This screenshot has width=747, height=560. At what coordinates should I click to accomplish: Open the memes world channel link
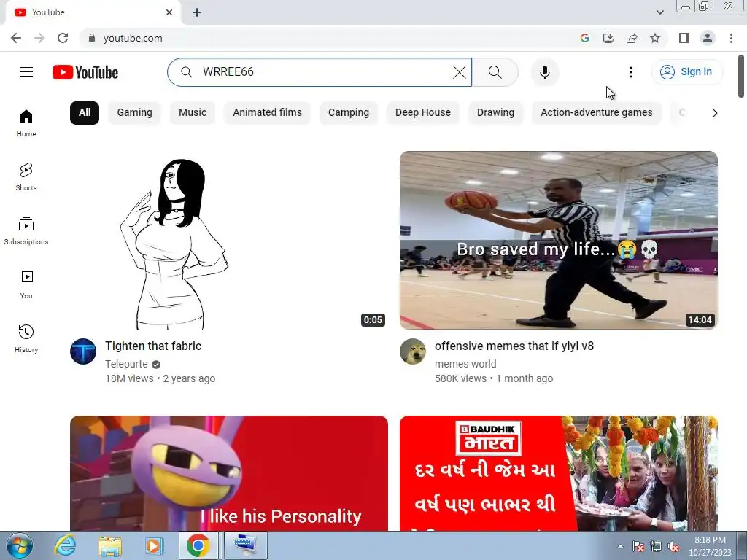tap(465, 364)
